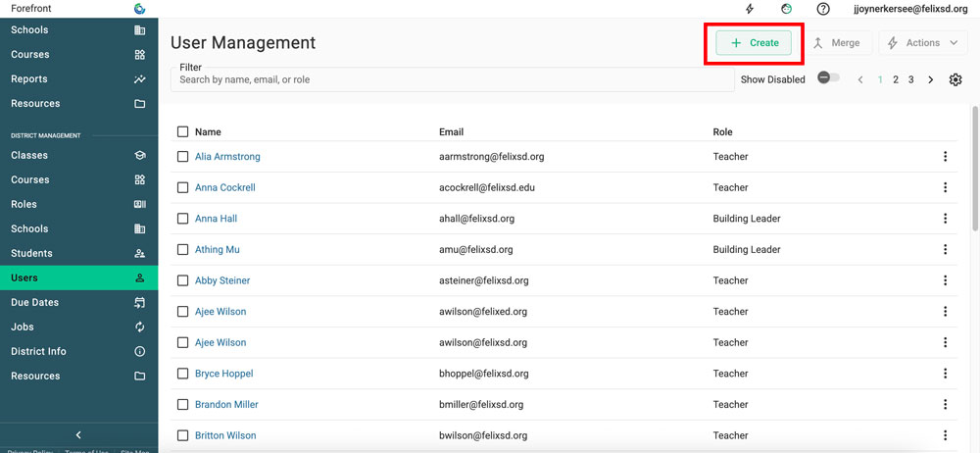The height and width of the screenshot is (453, 980).
Task: Open the Students menu in sidebar
Action: click(x=78, y=253)
